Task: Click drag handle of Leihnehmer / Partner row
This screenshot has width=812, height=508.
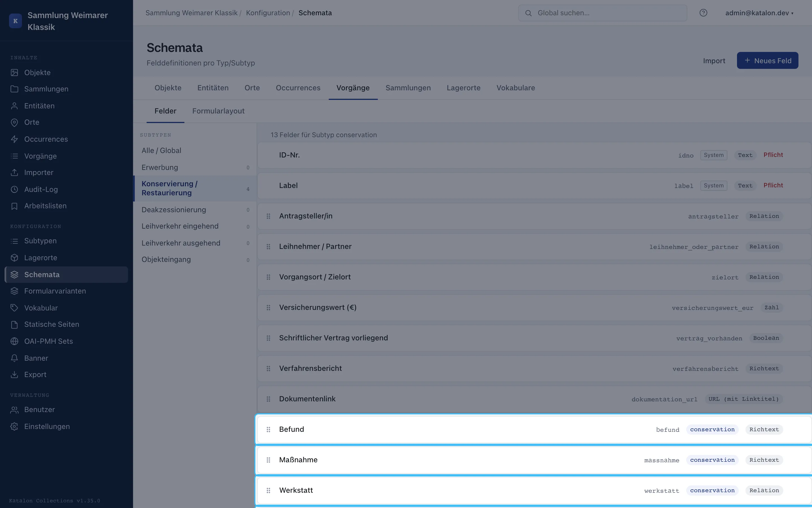Action: (x=268, y=247)
